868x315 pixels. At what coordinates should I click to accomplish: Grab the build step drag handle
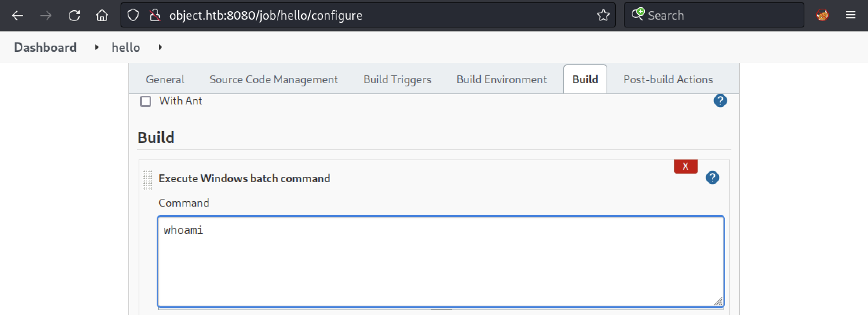pos(148,180)
